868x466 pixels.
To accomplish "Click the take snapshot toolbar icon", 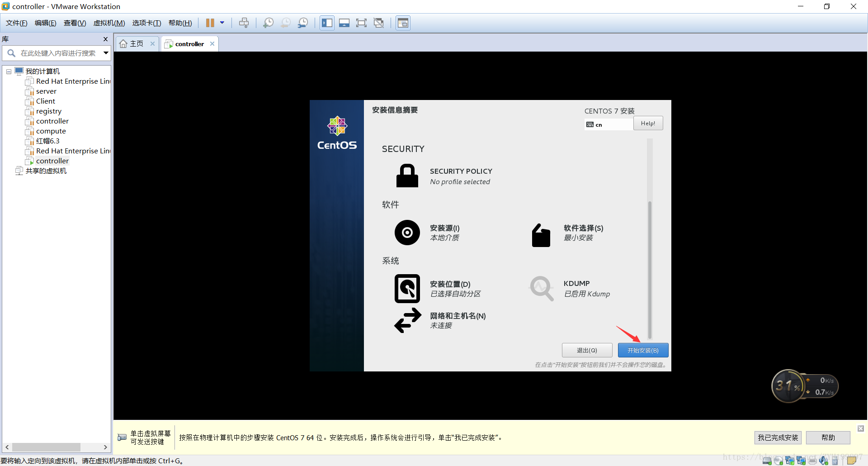I will tap(268, 23).
